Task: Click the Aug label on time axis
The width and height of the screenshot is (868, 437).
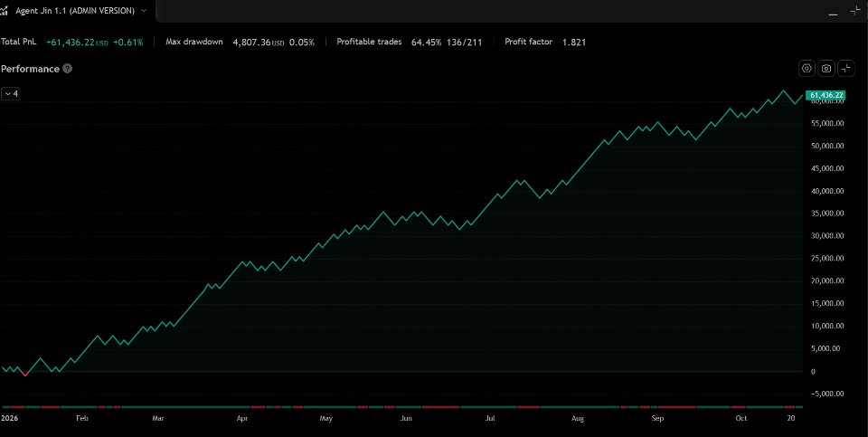Action: (578, 419)
